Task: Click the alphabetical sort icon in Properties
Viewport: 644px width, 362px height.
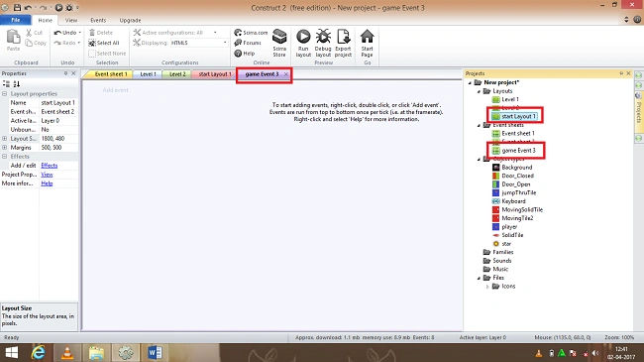Action: point(17,84)
